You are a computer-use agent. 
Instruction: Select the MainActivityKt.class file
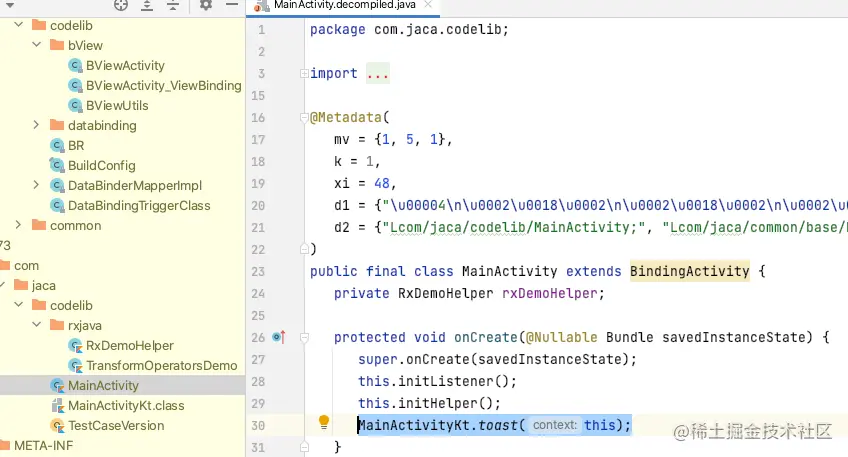(126, 406)
